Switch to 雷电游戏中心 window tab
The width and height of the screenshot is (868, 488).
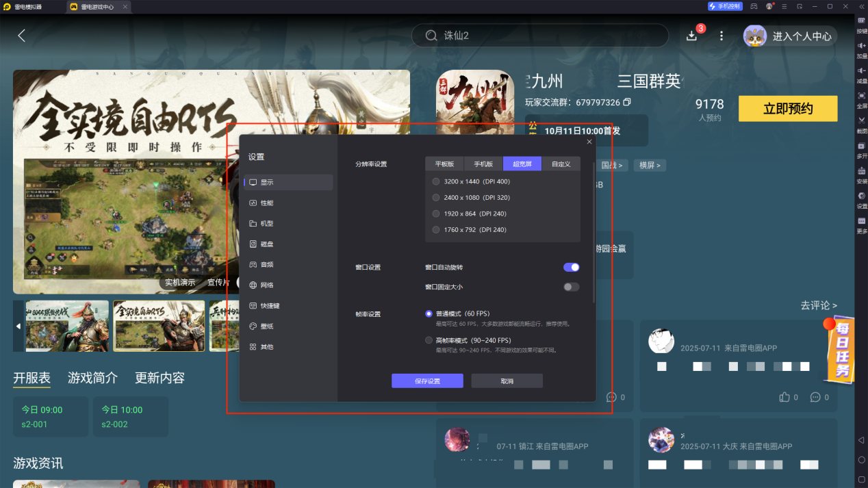point(97,6)
